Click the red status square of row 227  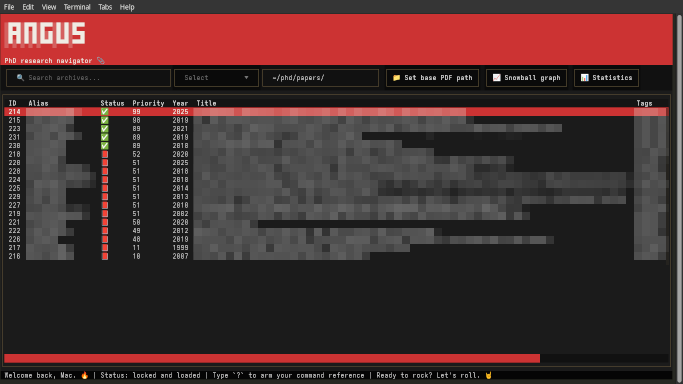click(x=105, y=205)
